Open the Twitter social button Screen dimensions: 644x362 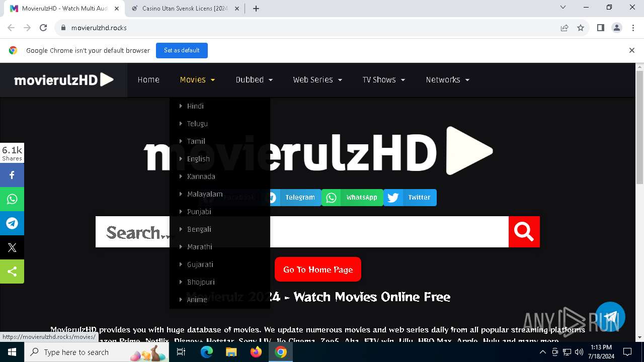pyautogui.click(x=410, y=198)
